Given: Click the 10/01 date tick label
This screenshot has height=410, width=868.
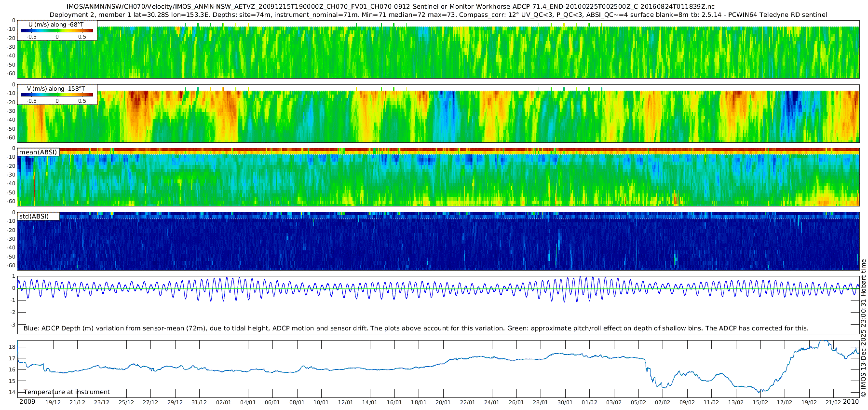Looking at the screenshot, I should pos(321,402).
